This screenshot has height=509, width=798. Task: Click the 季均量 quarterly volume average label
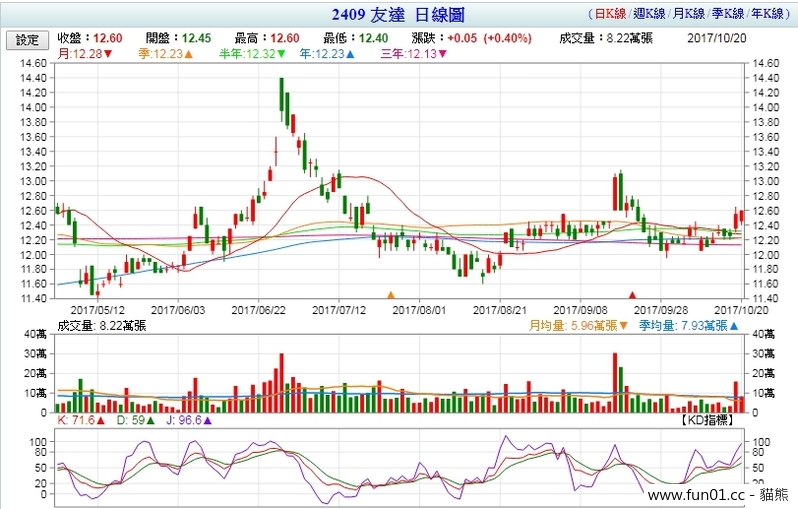click(664, 325)
